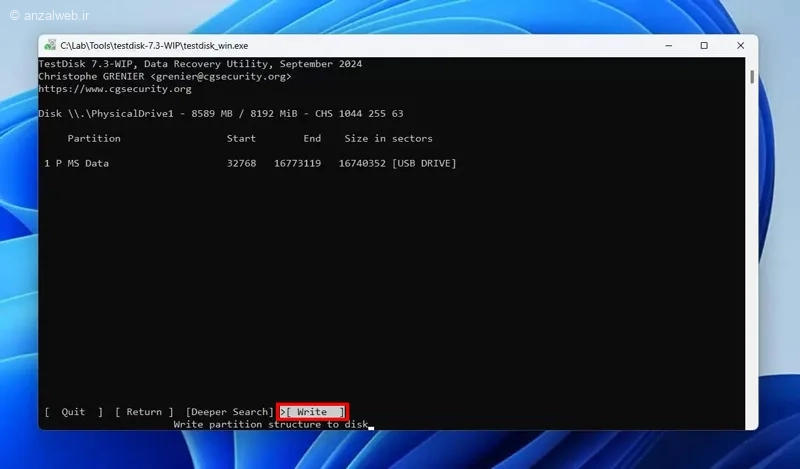
Task: Click the TestDisk title bar app icon
Action: pyautogui.click(x=50, y=45)
